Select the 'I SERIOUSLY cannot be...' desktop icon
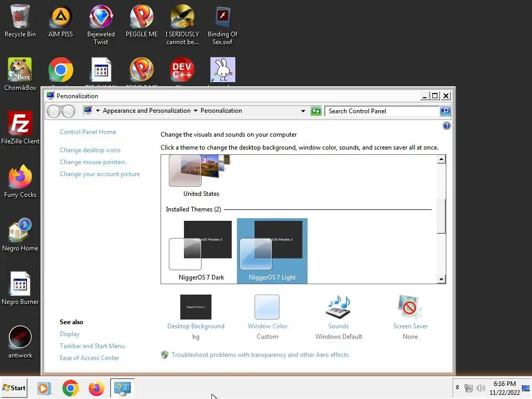The image size is (532, 399). 182,24
